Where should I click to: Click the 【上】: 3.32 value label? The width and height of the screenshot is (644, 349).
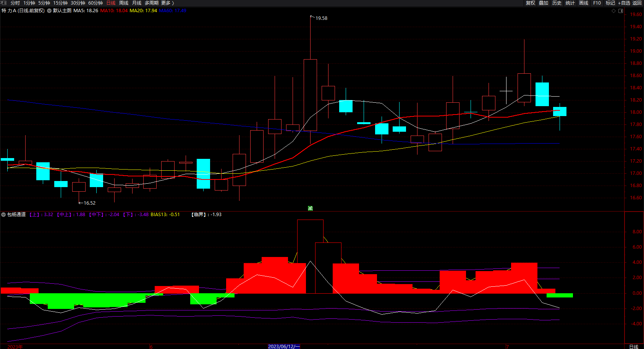coord(41,215)
